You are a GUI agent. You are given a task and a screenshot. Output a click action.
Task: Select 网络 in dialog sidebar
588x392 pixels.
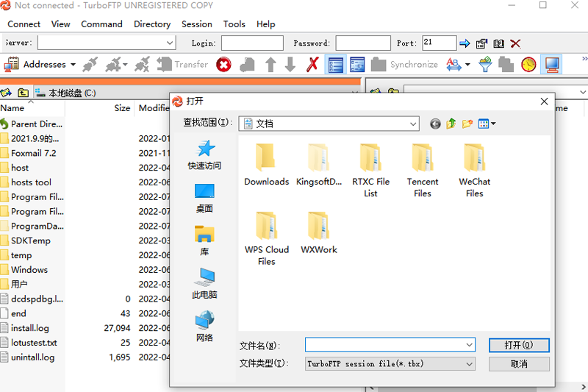pyautogui.click(x=204, y=327)
